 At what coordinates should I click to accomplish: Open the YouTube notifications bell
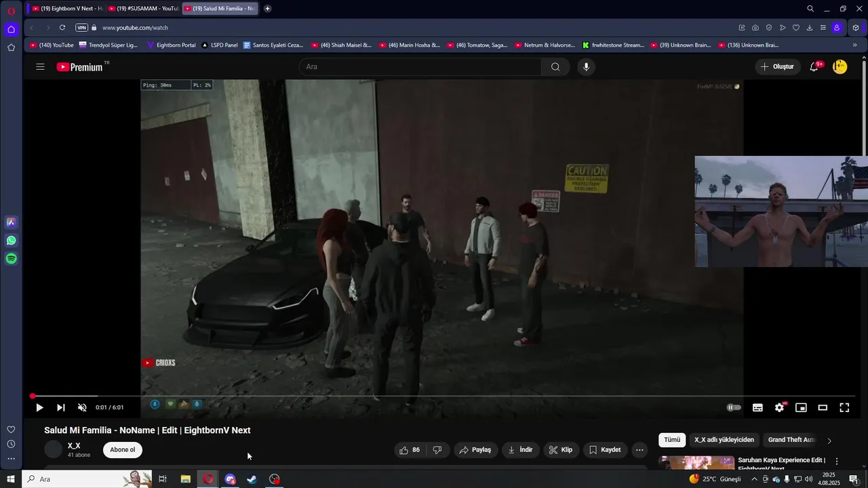pos(814,66)
